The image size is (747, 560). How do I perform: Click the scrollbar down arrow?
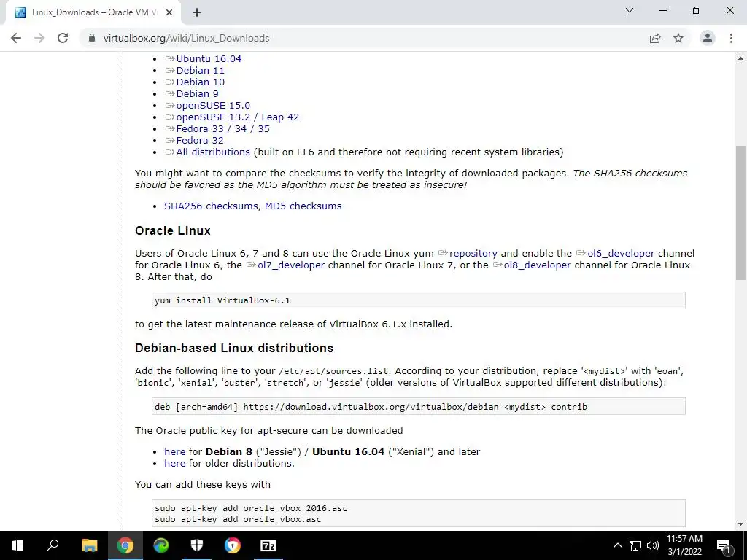click(740, 524)
